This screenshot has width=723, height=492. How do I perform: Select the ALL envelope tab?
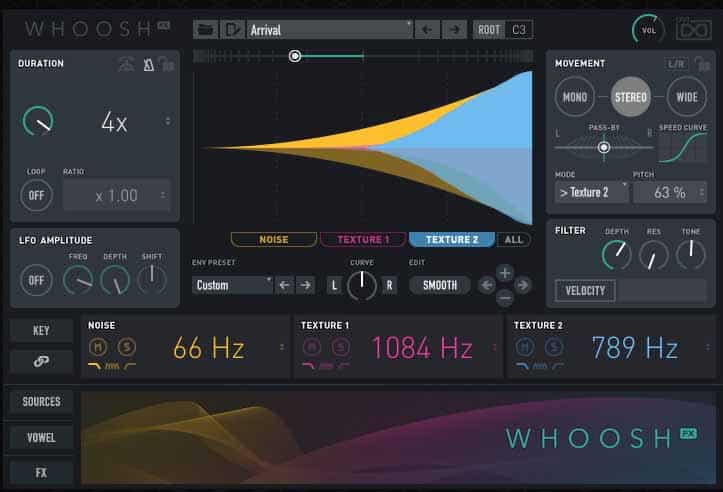tap(514, 240)
